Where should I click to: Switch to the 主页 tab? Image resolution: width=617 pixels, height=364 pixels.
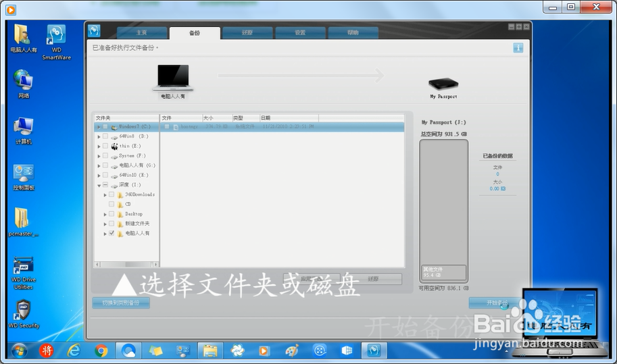coord(142,32)
